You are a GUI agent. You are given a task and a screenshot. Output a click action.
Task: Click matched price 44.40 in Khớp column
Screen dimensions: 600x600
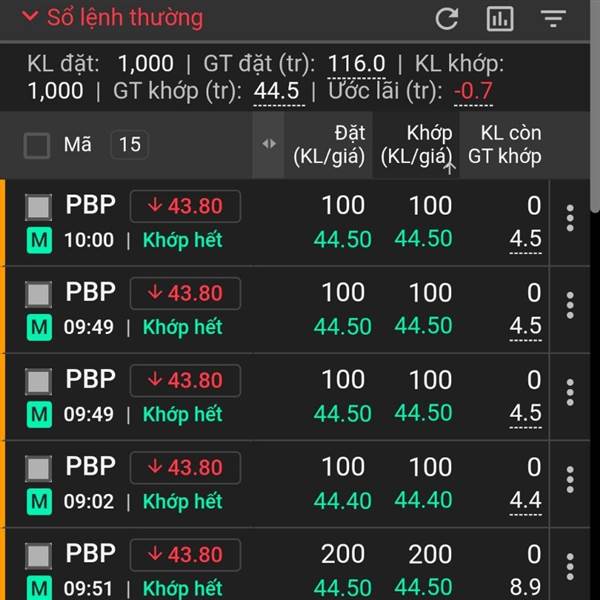(424, 501)
